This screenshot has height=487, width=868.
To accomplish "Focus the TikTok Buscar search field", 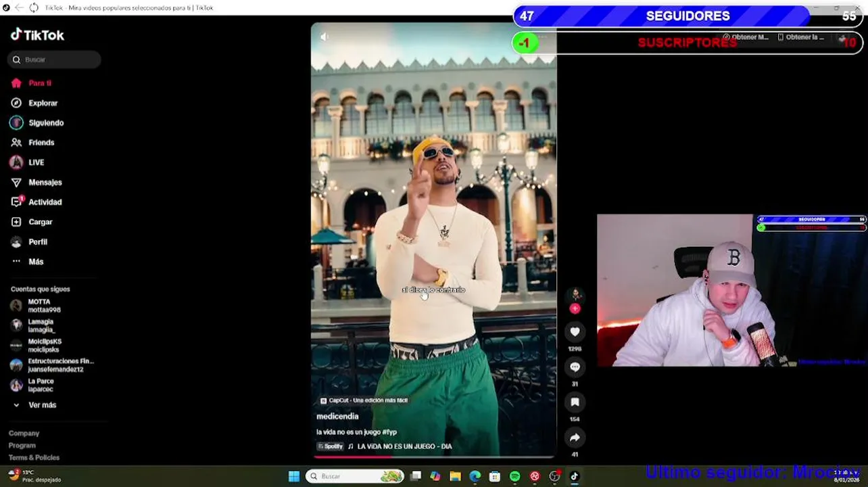I will pyautogui.click(x=54, y=60).
